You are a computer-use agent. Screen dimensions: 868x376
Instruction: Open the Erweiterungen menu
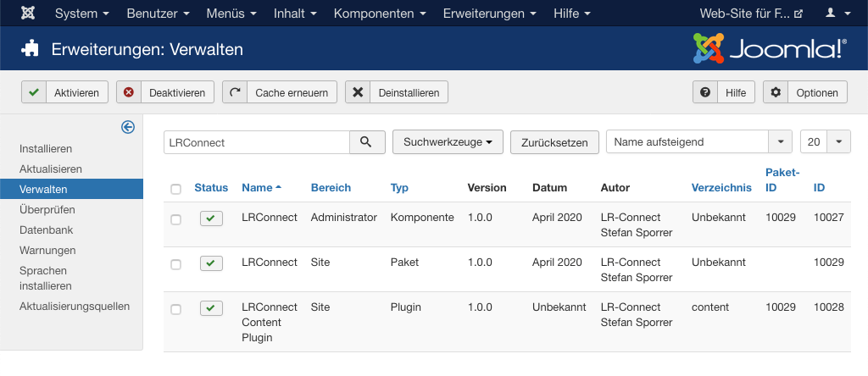[x=490, y=14]
